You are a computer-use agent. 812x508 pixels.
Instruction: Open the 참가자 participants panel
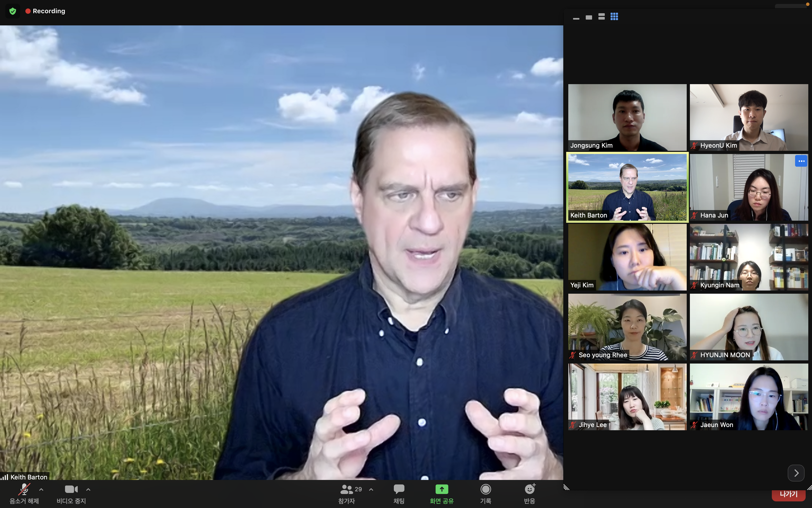click(347, 493)
